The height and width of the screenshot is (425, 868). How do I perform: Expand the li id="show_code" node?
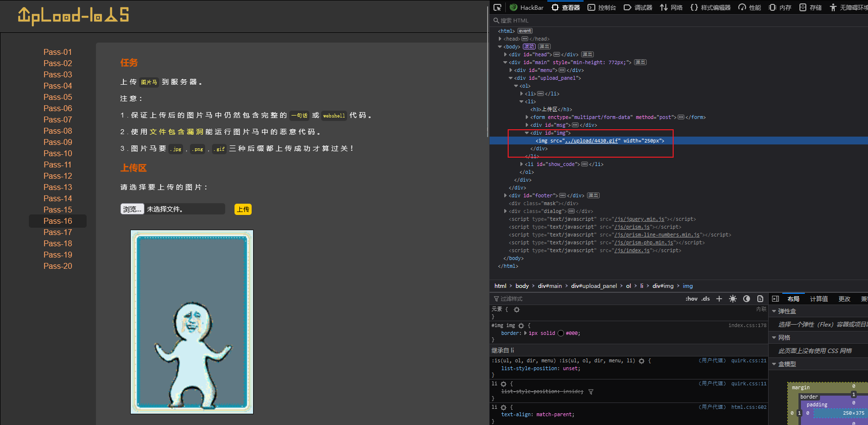[x=521, y=164]
